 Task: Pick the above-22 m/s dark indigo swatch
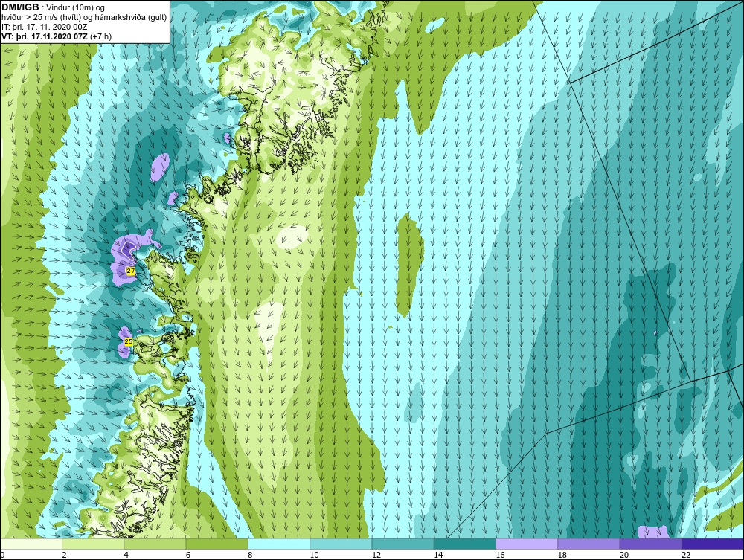713,544
